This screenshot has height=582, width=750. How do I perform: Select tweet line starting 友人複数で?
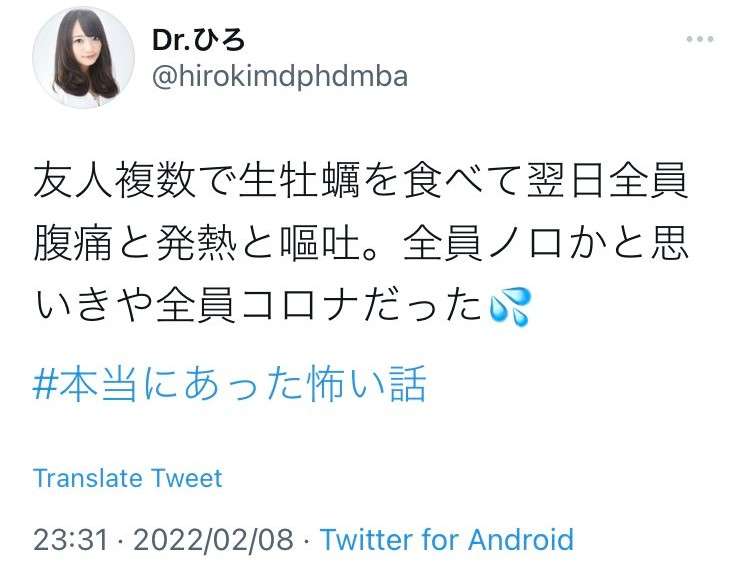coord(361,181)
